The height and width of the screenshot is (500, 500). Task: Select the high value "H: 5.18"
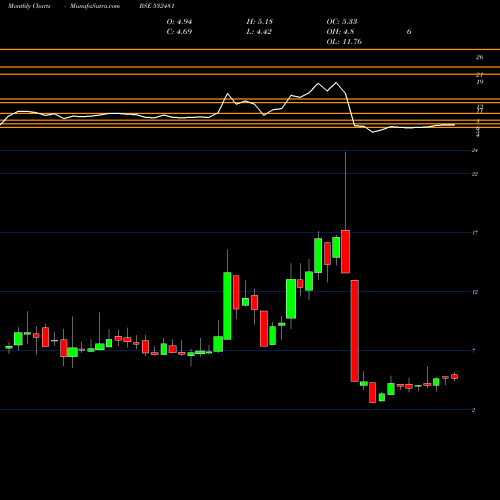260,22
